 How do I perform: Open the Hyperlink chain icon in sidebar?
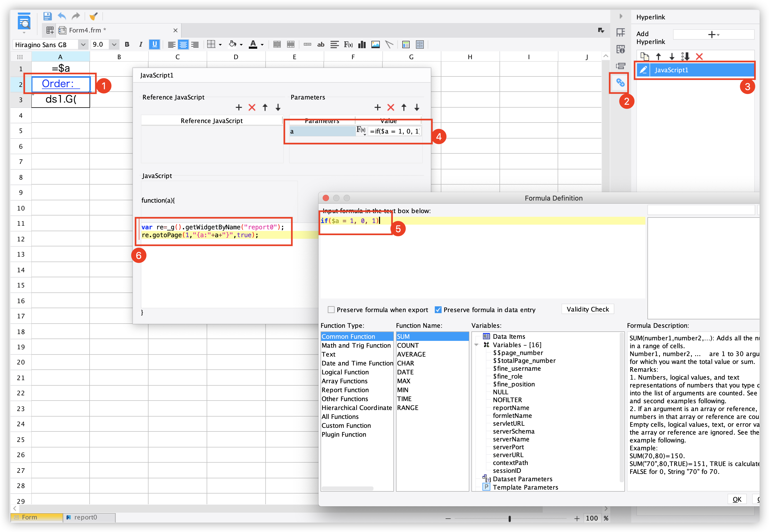pyautogui.click(x=620, y=82)
